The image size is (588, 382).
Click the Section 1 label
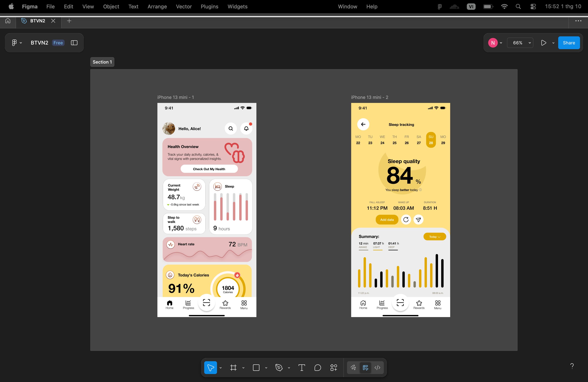pyautogui.click(x=102, y=62)
